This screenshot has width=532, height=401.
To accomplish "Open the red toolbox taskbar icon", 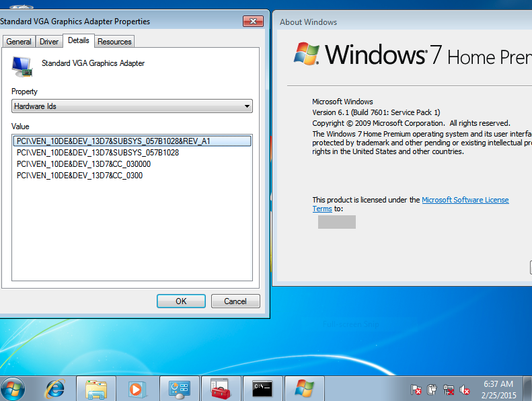I will [221, 389].
